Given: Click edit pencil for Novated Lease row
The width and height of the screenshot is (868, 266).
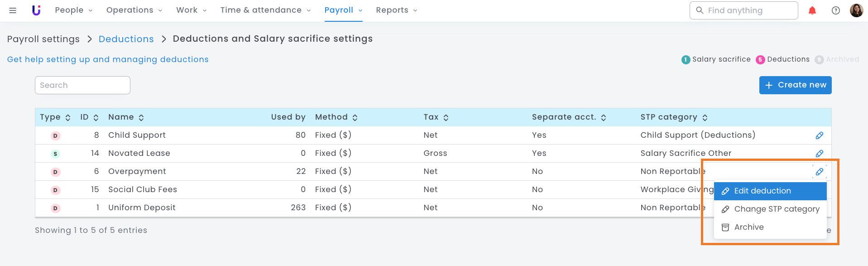Looking at the screenshot, I should [x=819, y=154].
